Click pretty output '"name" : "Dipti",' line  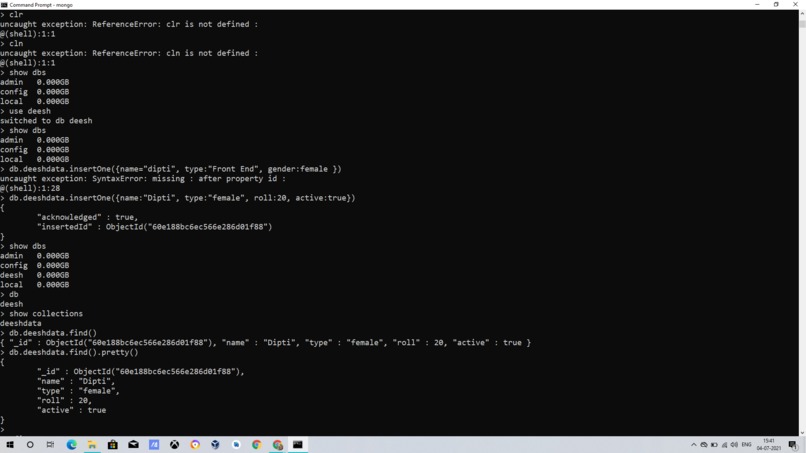pos(76,381)
